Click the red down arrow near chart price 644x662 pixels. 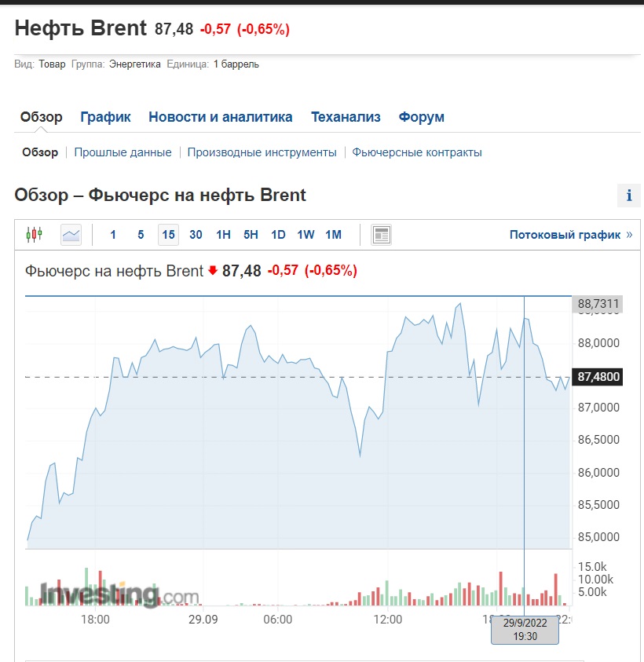coord(212,271)
